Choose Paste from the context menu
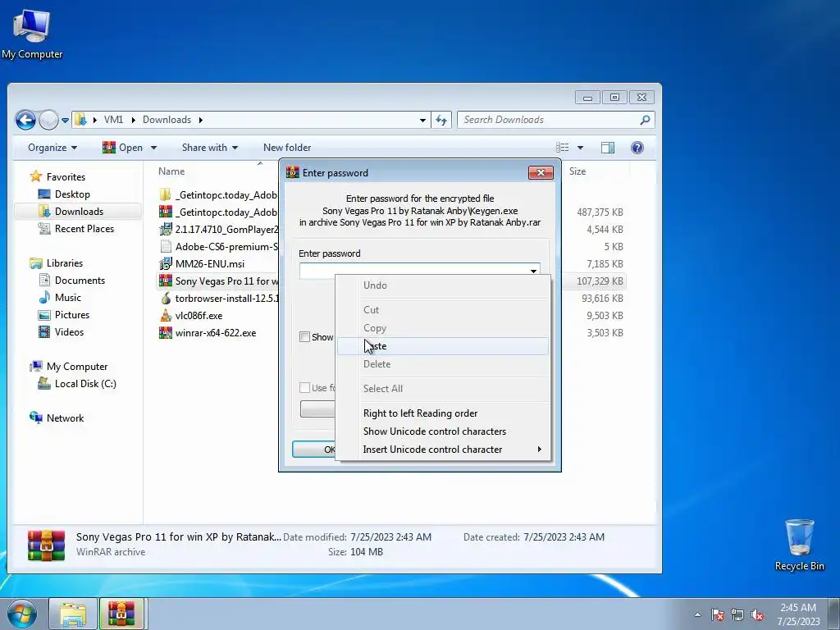Viewport: 840px width, 630px height. (x=442, y=346)
